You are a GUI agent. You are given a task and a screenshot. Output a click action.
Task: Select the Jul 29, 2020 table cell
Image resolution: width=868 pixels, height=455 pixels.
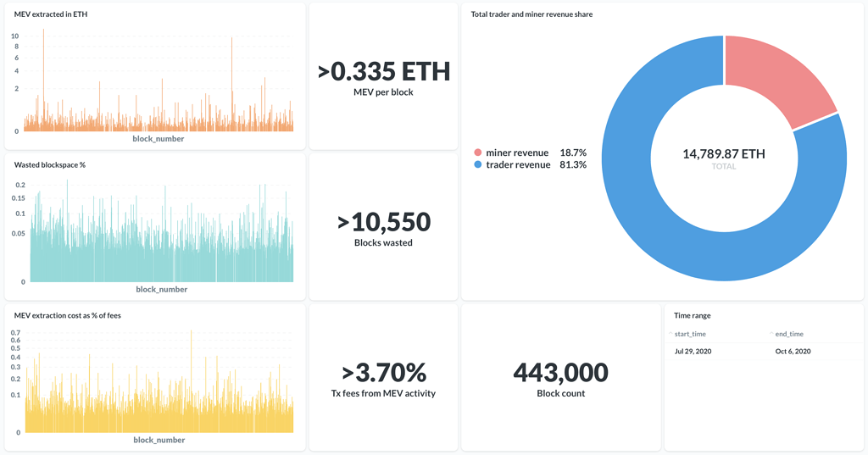[693, 352]
